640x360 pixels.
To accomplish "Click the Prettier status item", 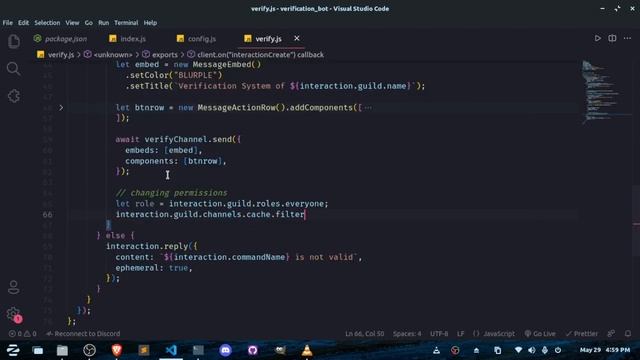I will pyautogui.click(x=582, y=334).
